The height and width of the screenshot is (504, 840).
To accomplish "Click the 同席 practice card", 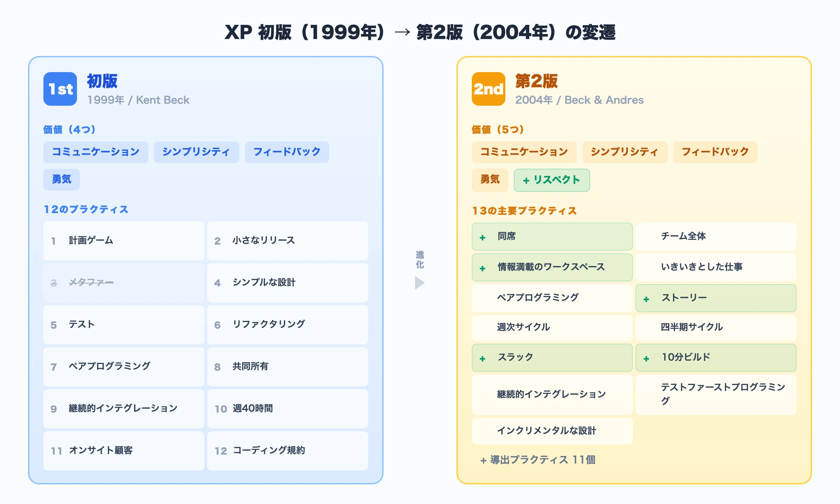I will 552,237.
